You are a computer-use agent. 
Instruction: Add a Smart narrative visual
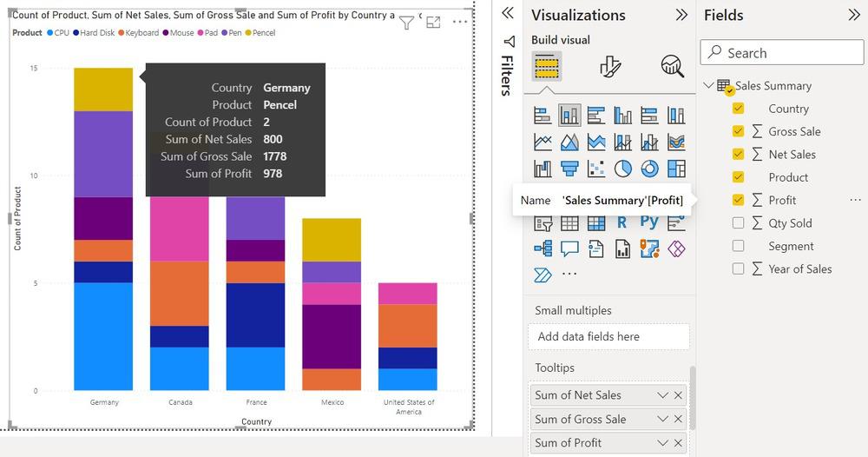(x=596, y=248)
